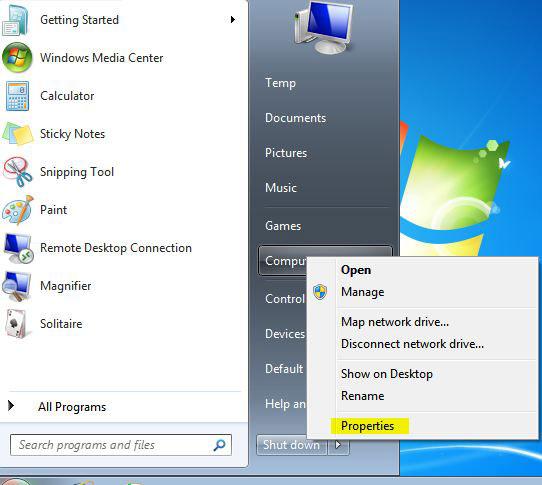Image resolution: width=542 pixels, height=485 pixels.
Task: Choose Map network drive
Action: [395, 322]
